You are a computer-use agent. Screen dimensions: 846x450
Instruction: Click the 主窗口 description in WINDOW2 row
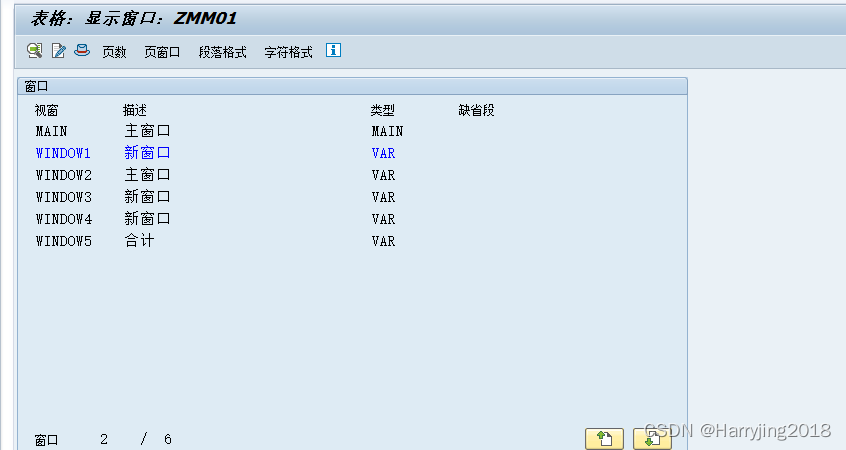coord(147,175)
